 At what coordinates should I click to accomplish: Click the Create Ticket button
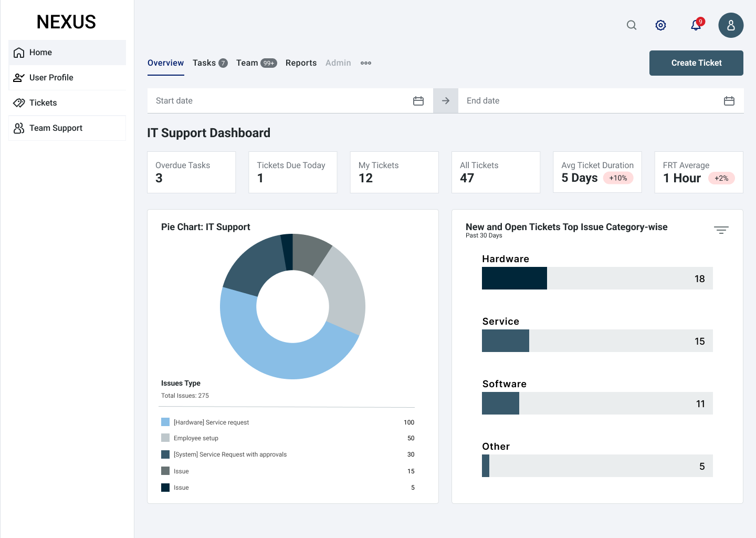696,63
